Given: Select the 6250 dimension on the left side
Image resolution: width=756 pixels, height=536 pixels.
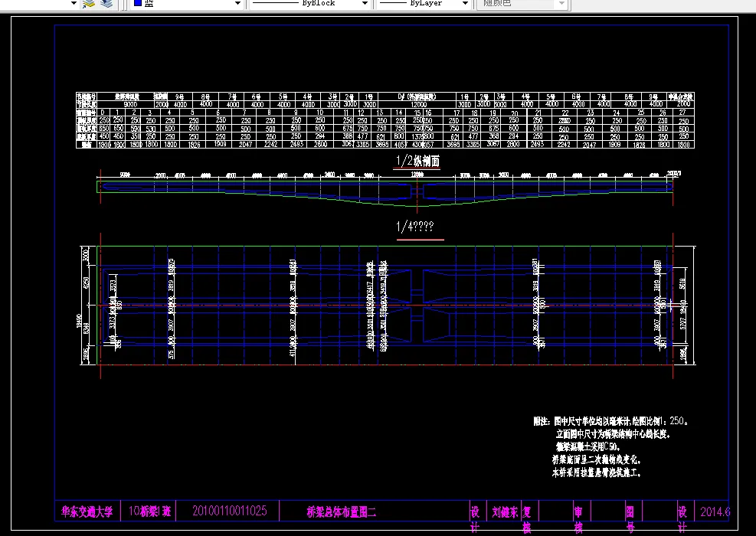Looking at the screenshot, I should pyautogui.click(x=87, y=283).
